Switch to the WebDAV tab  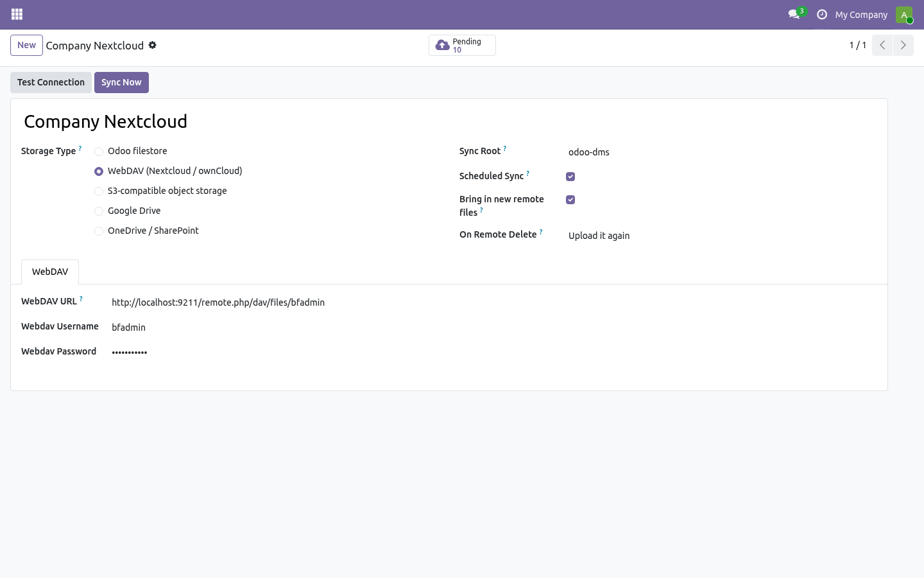tap(50, 272)
